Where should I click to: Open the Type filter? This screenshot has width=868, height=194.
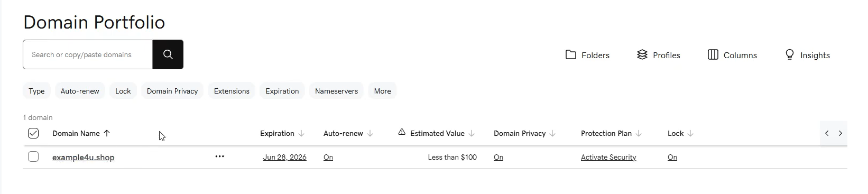pos(36,91)
